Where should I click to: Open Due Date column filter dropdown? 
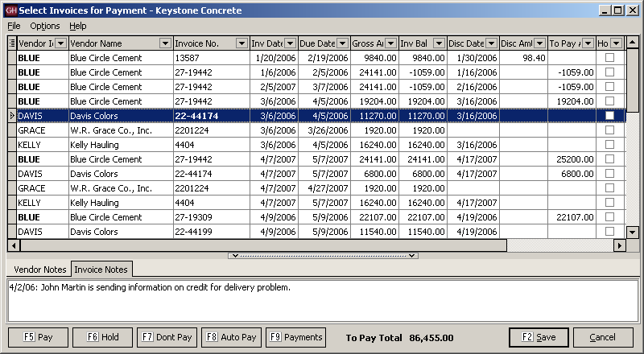pyautogui.click(x=342, y=43)
